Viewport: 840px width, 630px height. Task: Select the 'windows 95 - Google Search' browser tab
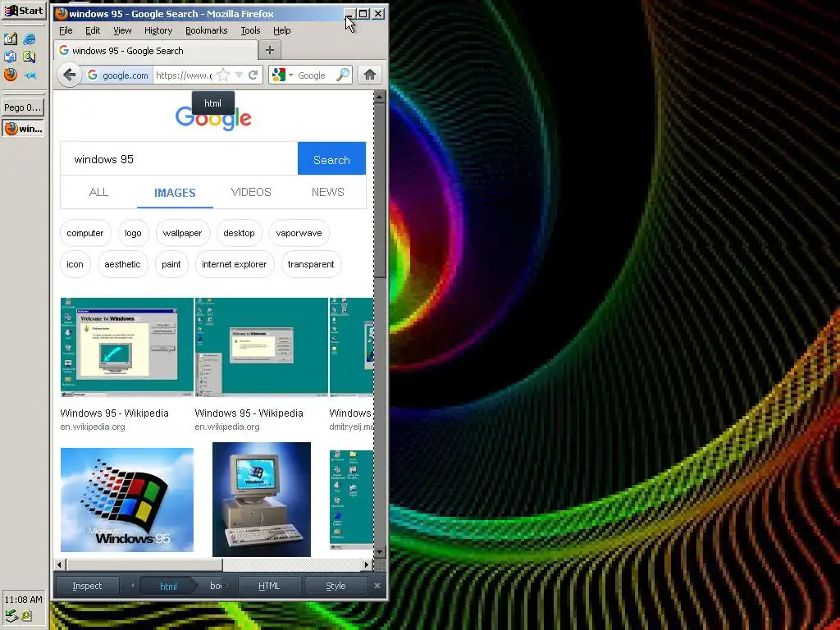(x=155, y=50)
